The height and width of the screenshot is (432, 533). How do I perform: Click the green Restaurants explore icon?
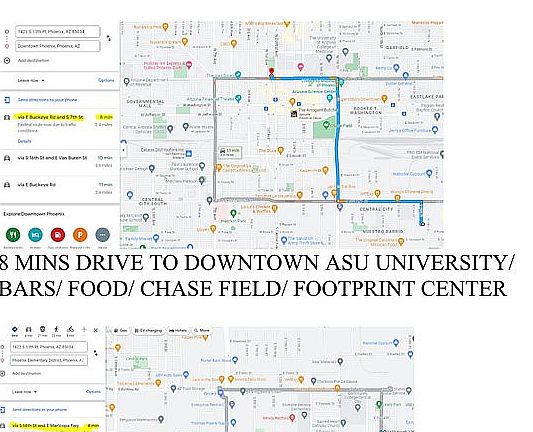coord(13,235)
